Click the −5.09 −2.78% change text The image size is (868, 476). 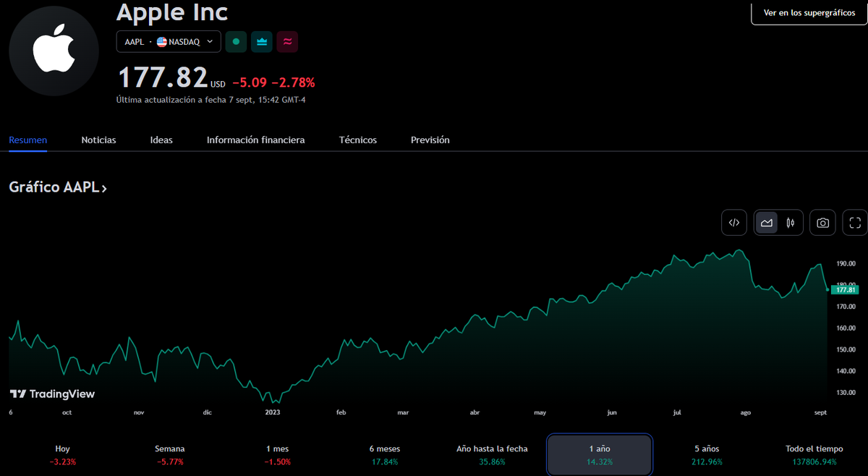pyautogui.click(x=273, y=82)
